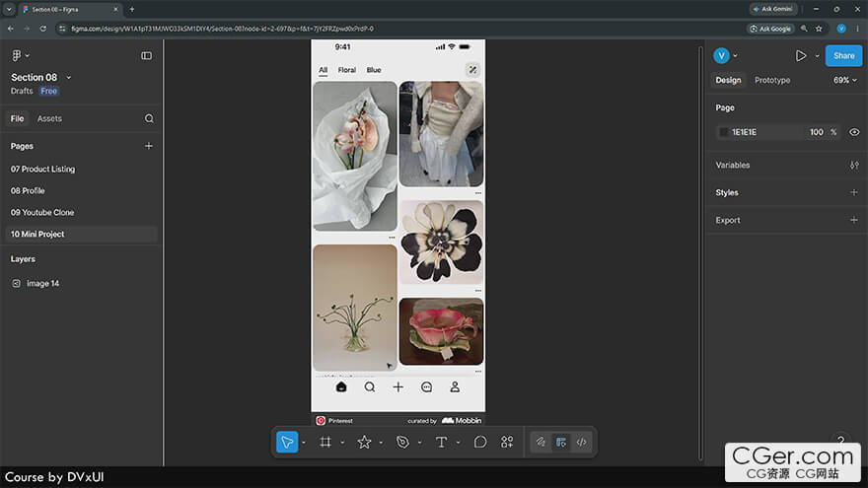The width and height of the screenshot is (868, 488).
Task: Search layers with magnifier icon
Action: click(149, 118)
